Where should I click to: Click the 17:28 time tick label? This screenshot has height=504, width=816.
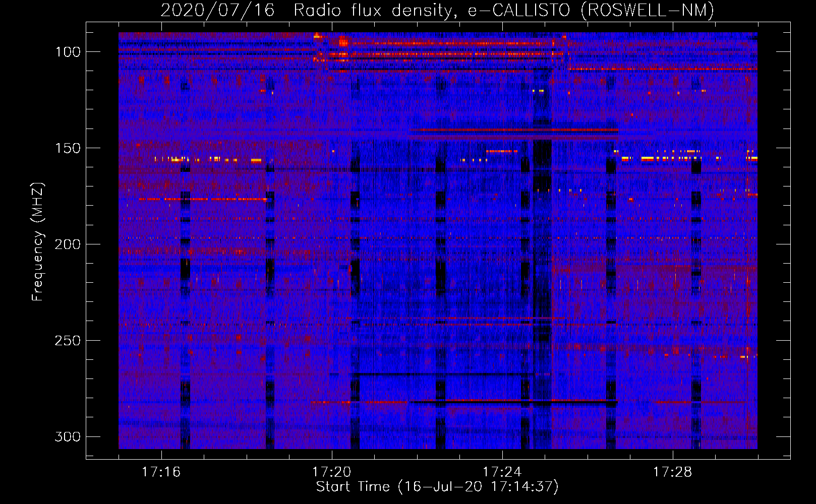pos(673,472)
